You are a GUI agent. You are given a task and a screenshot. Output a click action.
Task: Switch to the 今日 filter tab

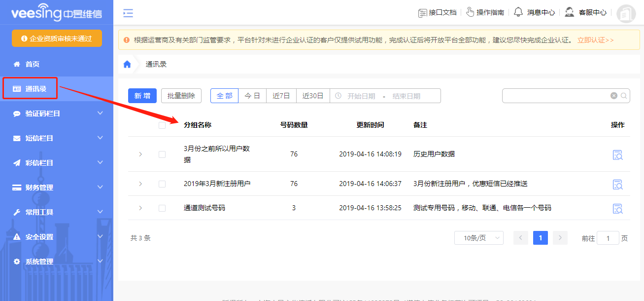(252, 96)
